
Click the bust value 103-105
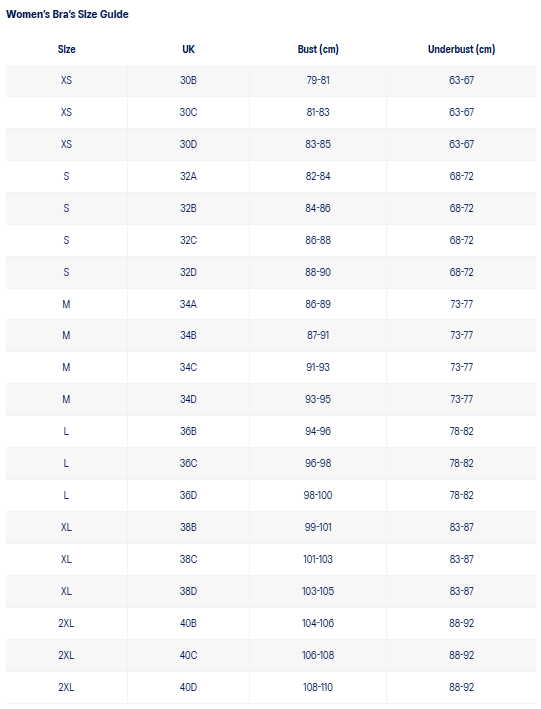(x=318, y=591)
